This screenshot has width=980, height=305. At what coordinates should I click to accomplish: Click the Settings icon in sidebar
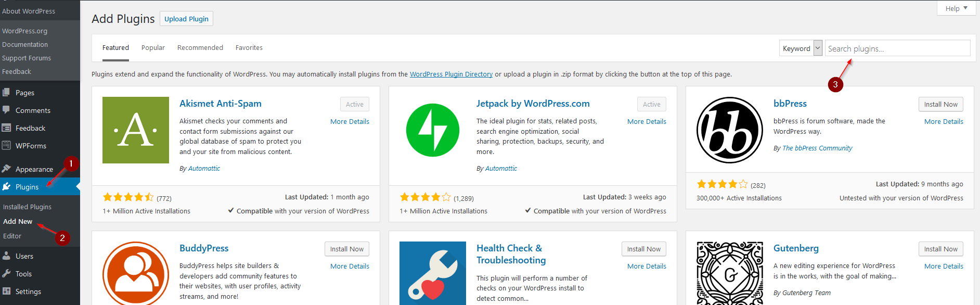6,291
